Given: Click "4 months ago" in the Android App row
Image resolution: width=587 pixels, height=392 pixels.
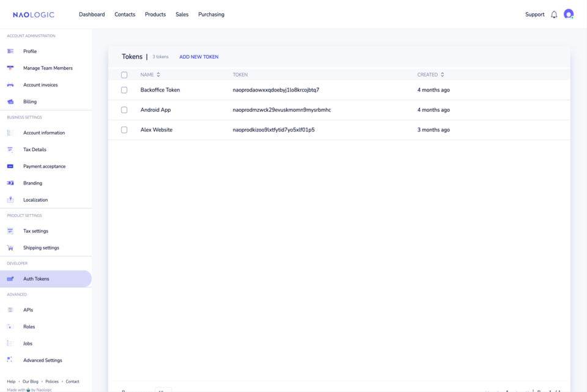Looking at the screenshot, I should [434, 110].
